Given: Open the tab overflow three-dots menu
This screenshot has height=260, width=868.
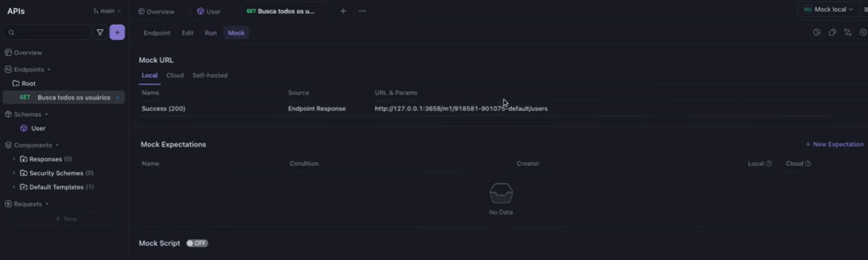Looking at the screenshot, I should click(x=362, y=11).
